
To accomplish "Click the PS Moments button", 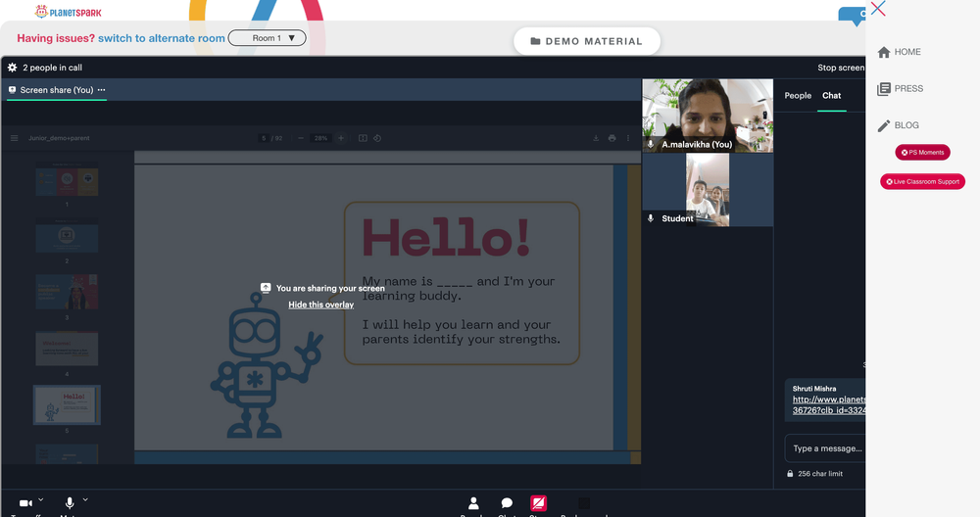I will (922, 153).
